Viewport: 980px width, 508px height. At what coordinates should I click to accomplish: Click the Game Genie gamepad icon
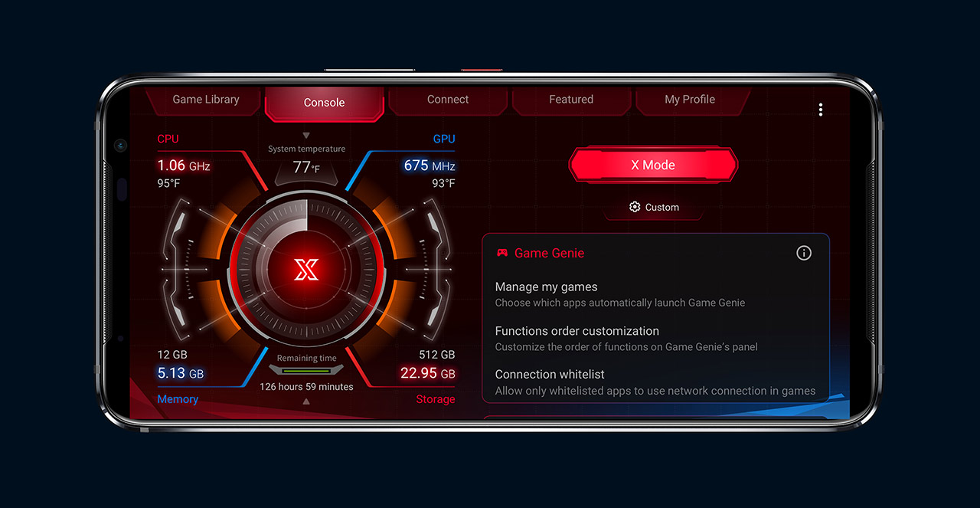click(x=502, y=253)
